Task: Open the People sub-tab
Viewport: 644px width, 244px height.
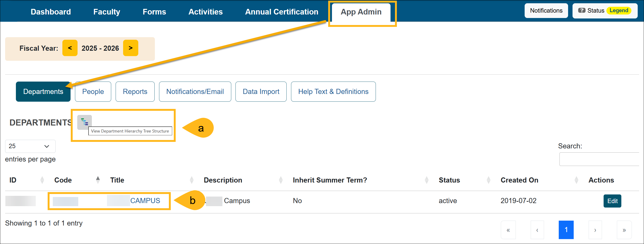Action: (x=93, y=91)
